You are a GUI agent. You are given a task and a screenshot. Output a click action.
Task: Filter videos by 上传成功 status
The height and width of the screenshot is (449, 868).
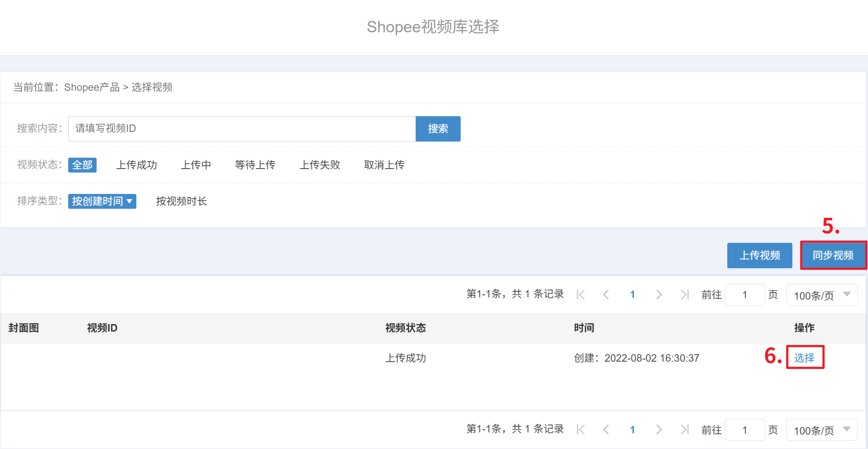[136, 165]
